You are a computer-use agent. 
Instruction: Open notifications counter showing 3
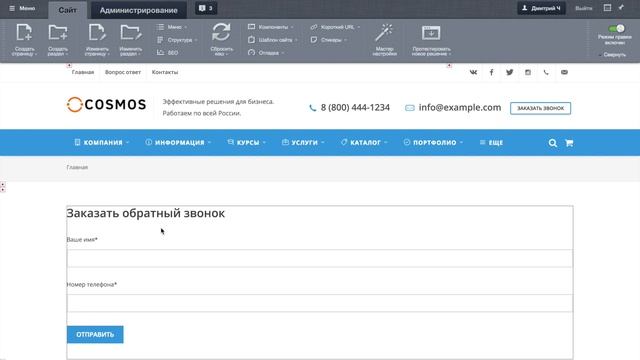206,8
